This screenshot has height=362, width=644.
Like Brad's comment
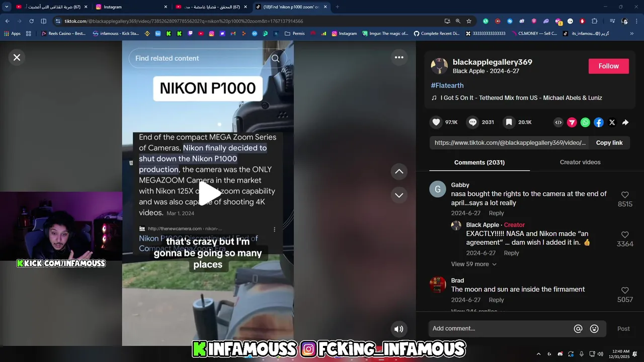625,291
